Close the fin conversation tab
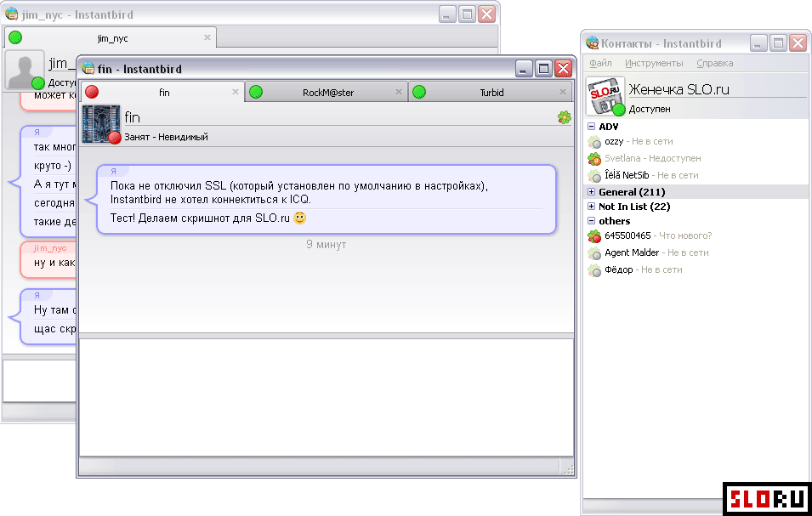The width and height of the screenshot is (812, 516). [x=236, y=92]
